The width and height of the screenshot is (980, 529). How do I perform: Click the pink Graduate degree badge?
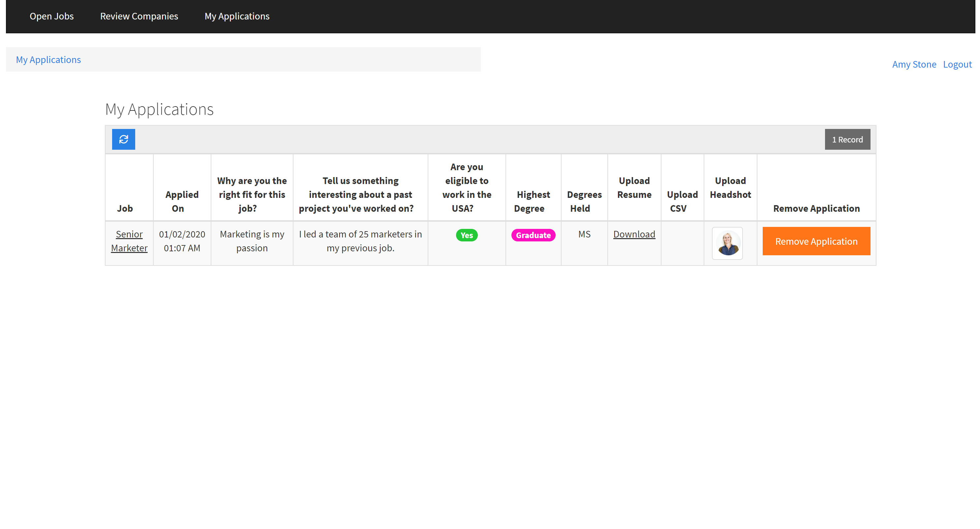pyautogui.click(x=534, y=235)
